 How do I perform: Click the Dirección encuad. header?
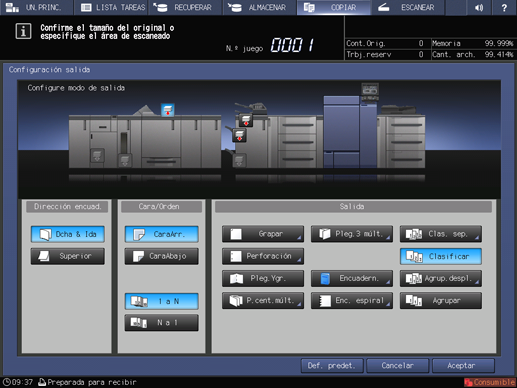click(67, 207)
